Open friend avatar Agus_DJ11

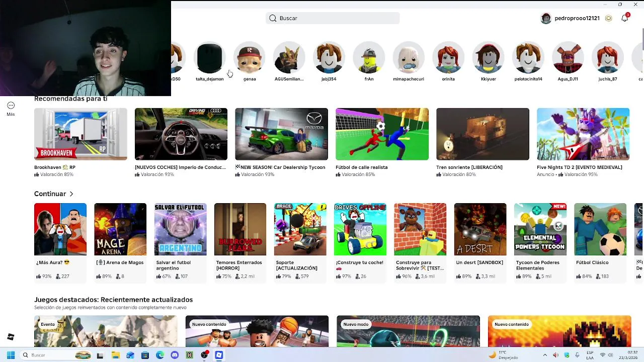point(568,58)
